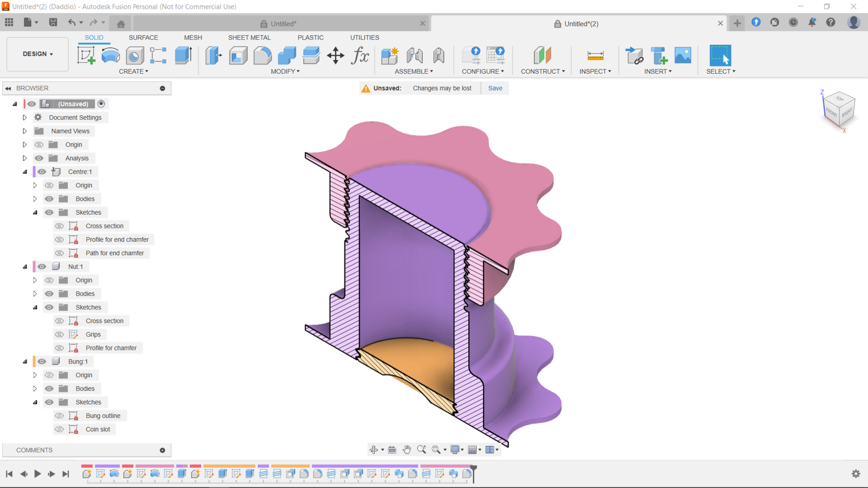The image size is (868, 488).
Task: Open the SELECT menu label
Action: 721,71
